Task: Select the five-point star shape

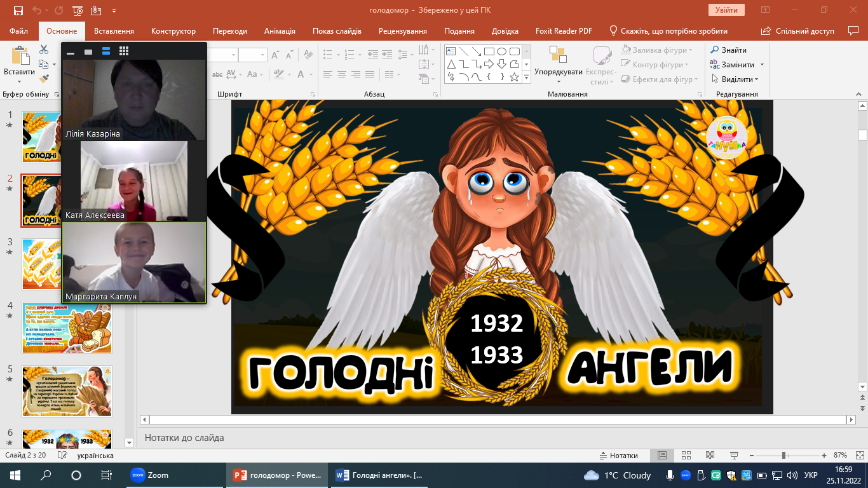Action: tap(514, 77)
